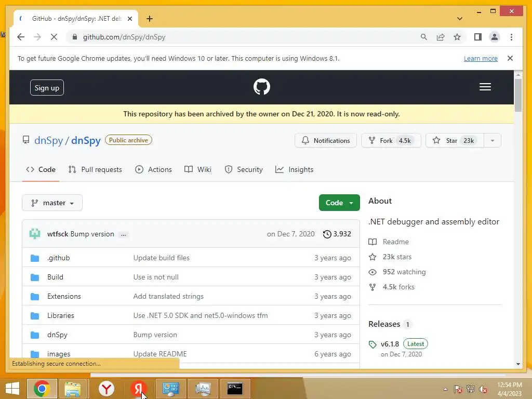
Task: Click the commit history clock icon
Action: tap(327, 234)
